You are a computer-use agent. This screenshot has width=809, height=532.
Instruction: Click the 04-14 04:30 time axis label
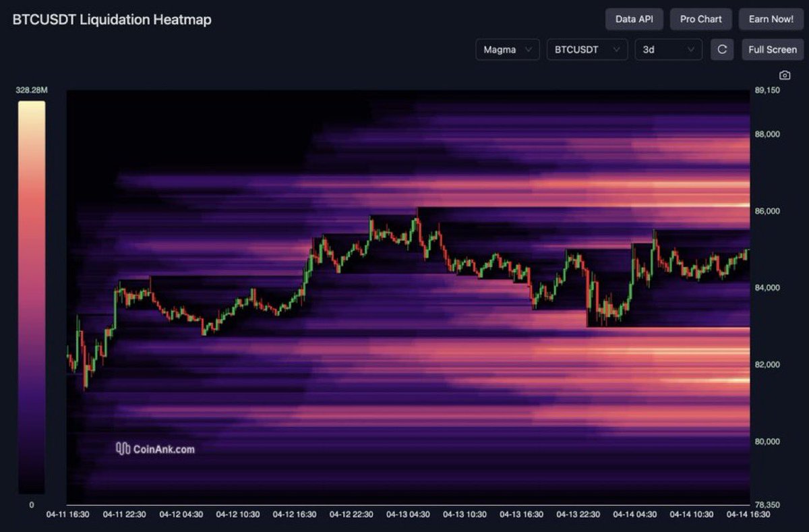click(x=634, y=514)
